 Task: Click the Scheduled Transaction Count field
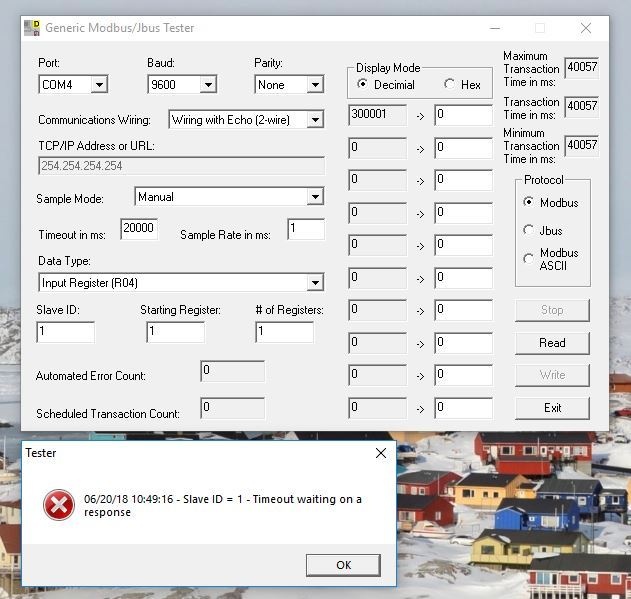[x=233, y=408]
